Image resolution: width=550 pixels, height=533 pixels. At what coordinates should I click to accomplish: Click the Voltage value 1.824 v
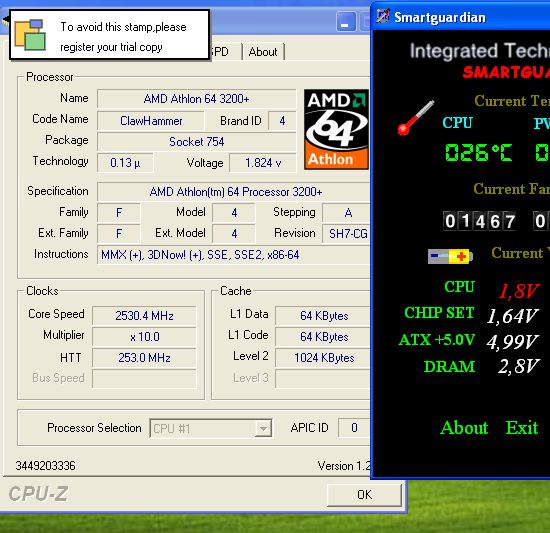pyautogui.click(x=263, y=163)
